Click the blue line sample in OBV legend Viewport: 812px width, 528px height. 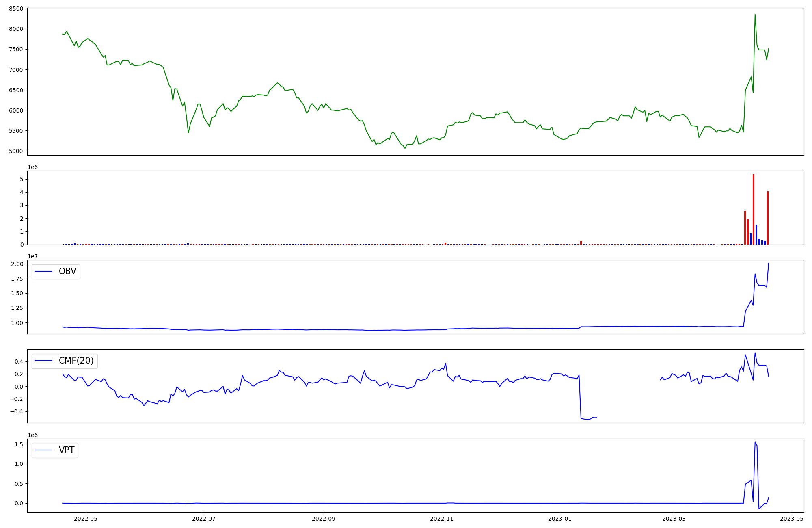pos(44,272)
